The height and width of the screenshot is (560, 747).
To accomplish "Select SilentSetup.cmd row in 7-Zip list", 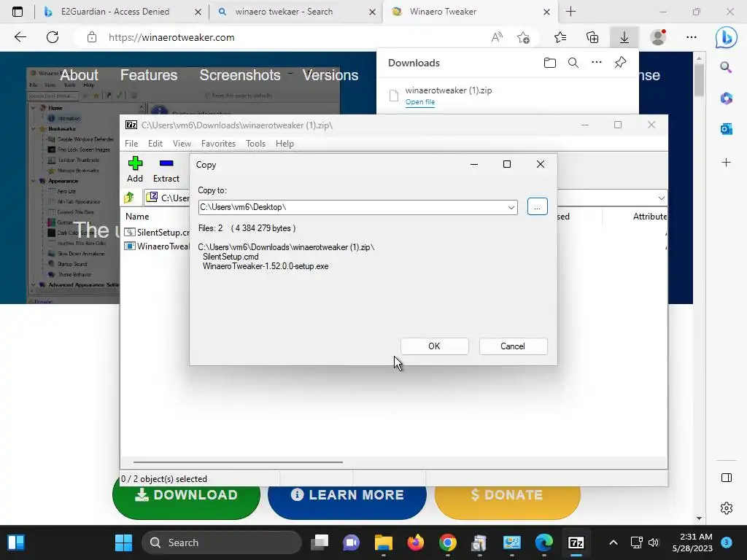I will tap(156, 233).
